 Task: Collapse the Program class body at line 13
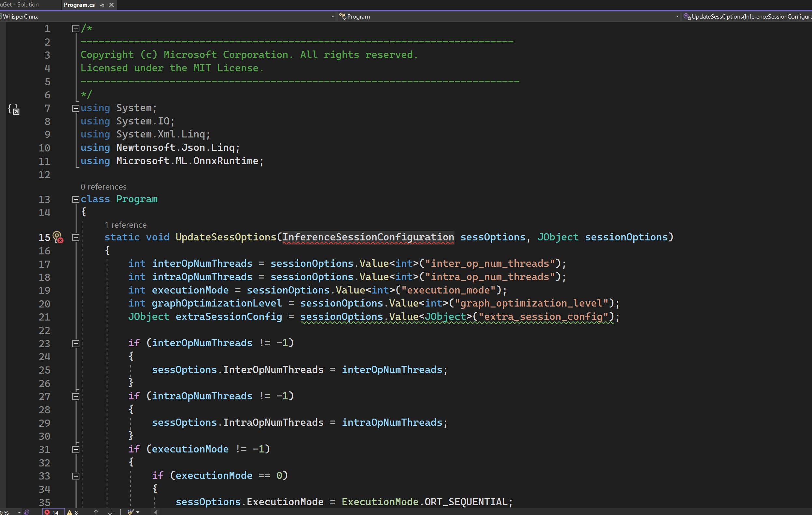(x=76, y=199)
